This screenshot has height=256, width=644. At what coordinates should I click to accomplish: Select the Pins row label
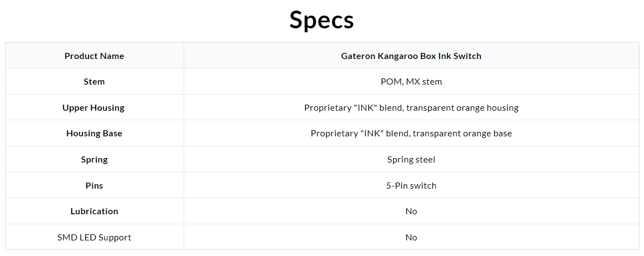tap(95, 185)
